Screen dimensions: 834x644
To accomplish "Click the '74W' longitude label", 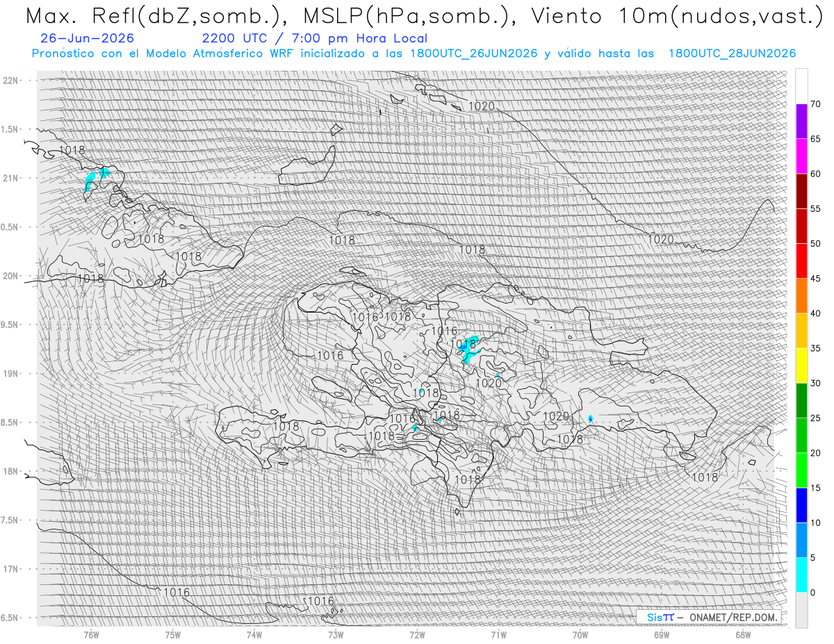I will tap(254, 635).
